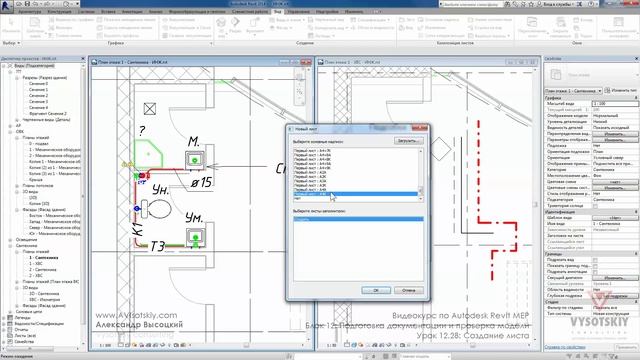Click Изменить button for Текущий диапазон row

point(615,278)
